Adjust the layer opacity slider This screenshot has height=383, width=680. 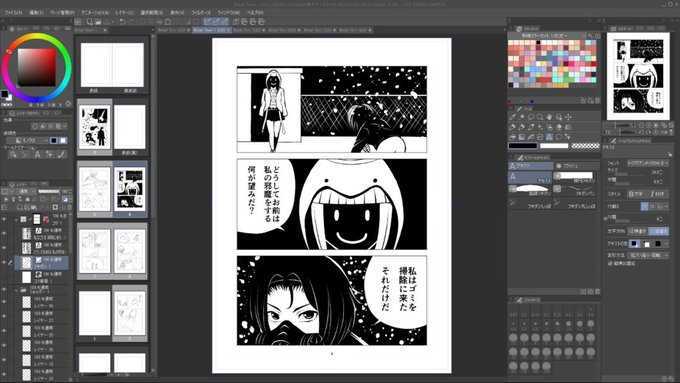(x=49, y=191)
